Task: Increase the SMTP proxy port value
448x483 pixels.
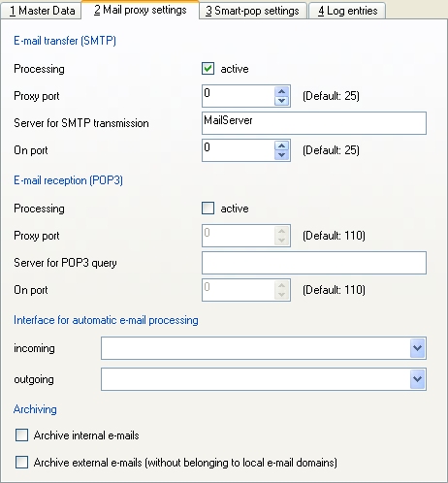Action: pyautogui.click(x=281, y=91)
